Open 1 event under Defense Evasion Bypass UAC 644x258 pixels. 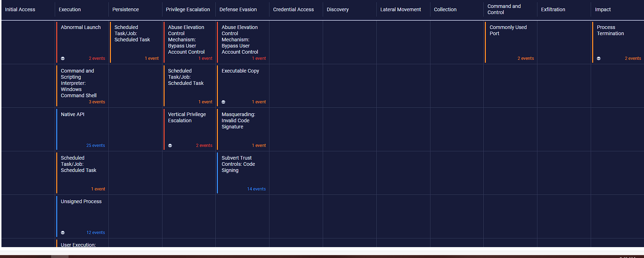point(259,58)
